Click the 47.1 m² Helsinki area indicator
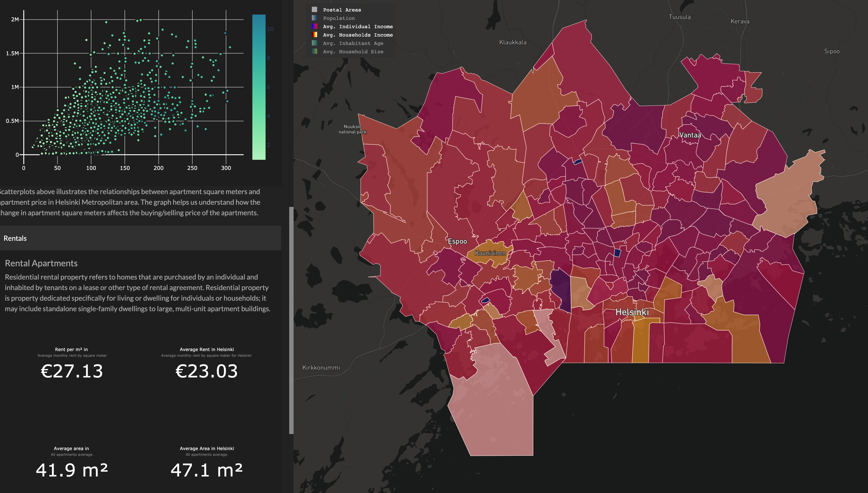Image resolution: width=868 pixels, height=493 pixels. [x=206, y=470]
